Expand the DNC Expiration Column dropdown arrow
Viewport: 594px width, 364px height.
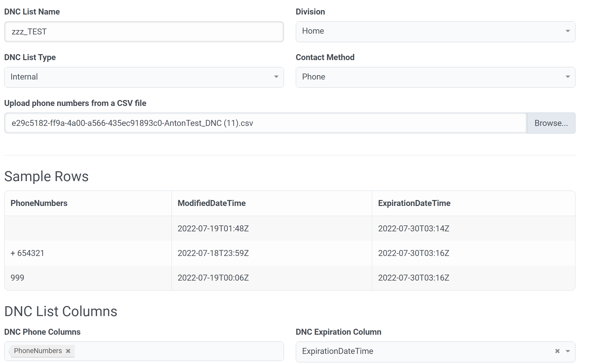[x=568, y=351]
